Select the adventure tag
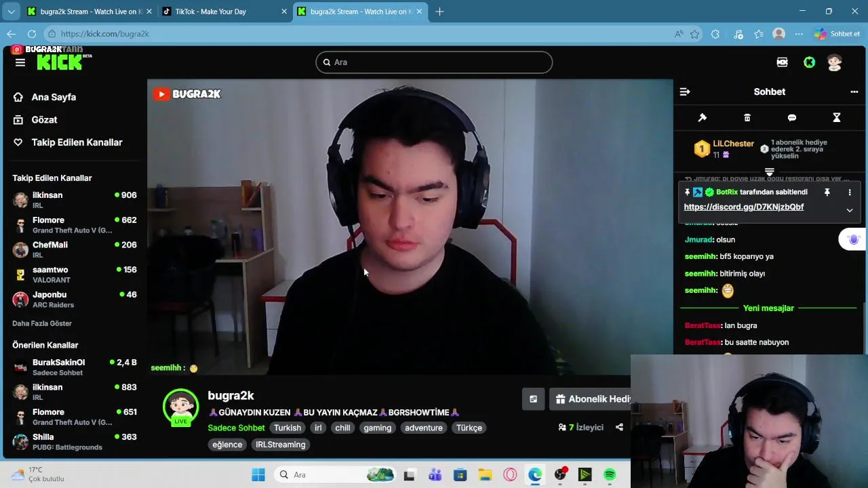 pyautogui.click(x=424, y=428)
